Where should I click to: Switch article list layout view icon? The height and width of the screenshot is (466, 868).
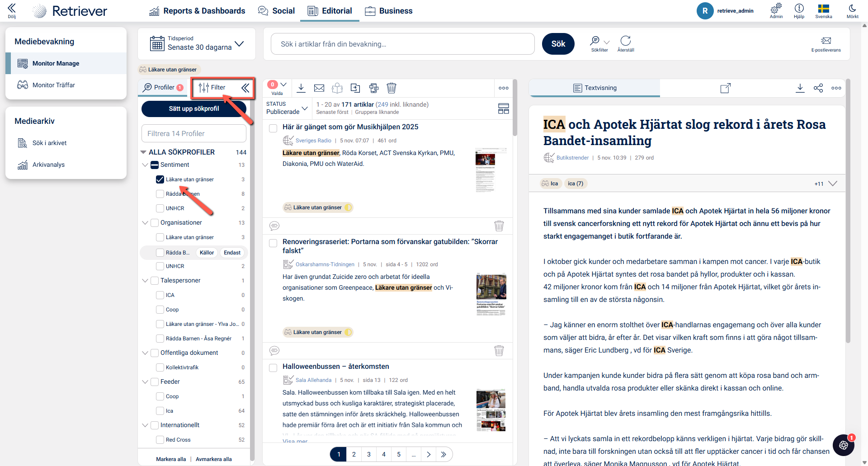[503, 108]
